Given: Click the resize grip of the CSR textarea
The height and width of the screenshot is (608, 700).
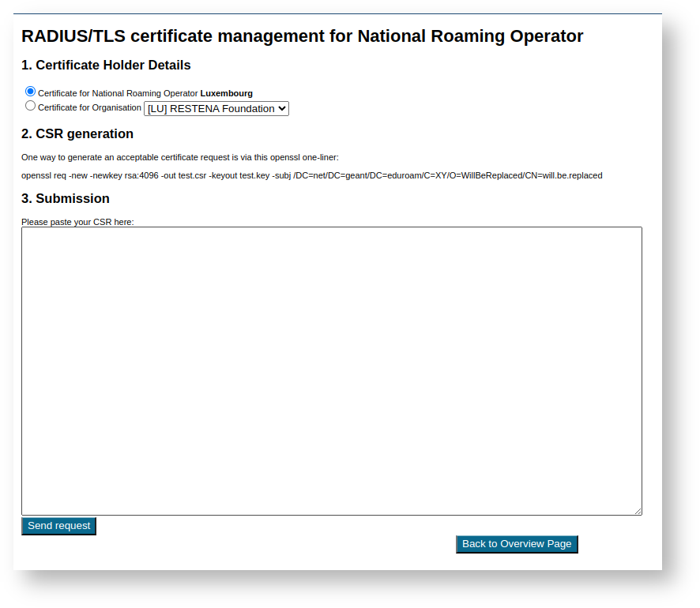Looking at the screenshot, I should click(x=638, y=510).
